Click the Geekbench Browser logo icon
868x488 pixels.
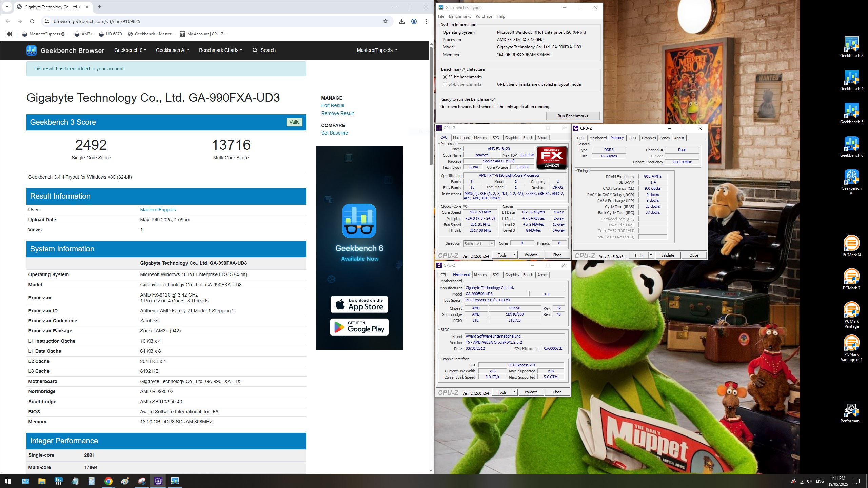point(32,50)
